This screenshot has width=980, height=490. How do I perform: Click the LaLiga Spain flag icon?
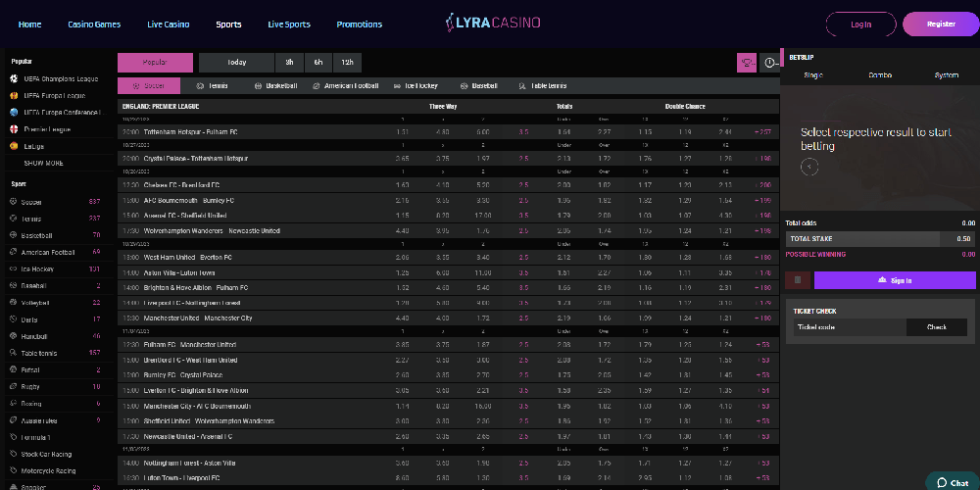[x=13, y=146]
